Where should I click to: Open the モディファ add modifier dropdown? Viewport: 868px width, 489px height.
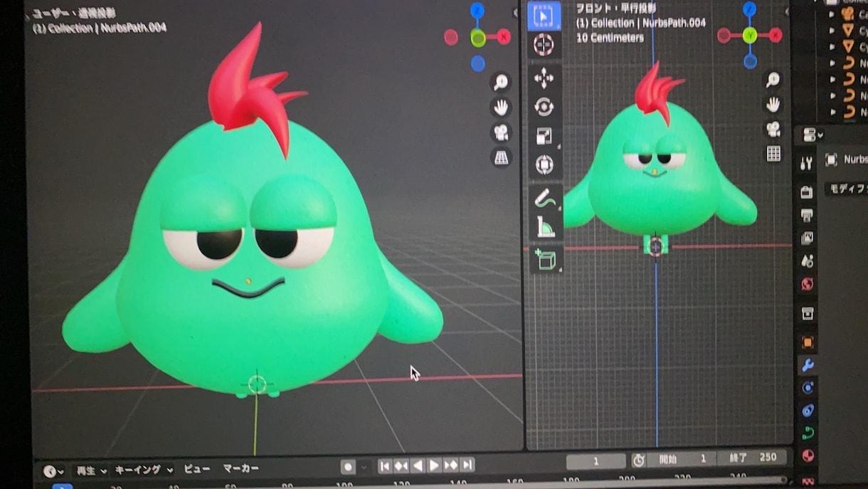point(847,189)
